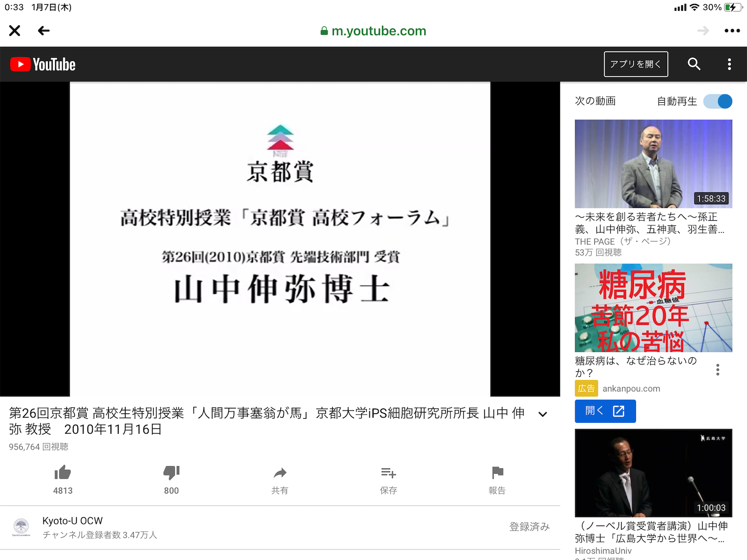The image size is (747, 560).
Task: Open the 糖尿病 ad thumbnail
Action: click(x=654, y=308)
